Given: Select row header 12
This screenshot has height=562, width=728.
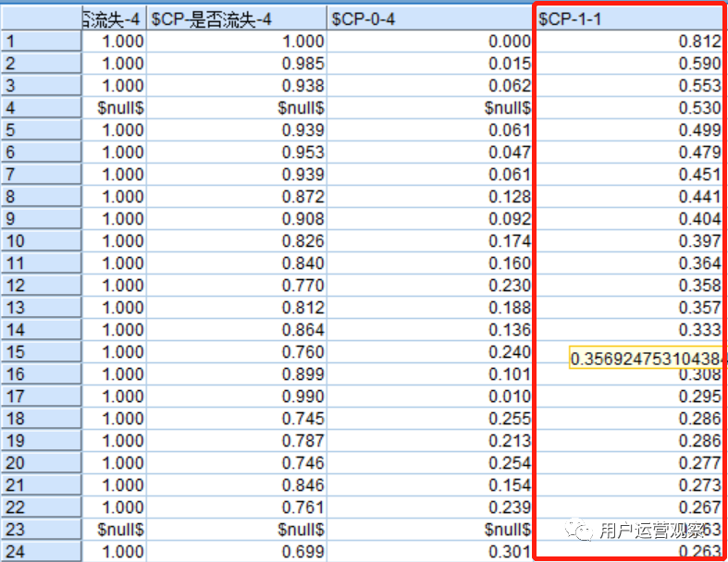Looking at the screenshot, I should point(42,286).
